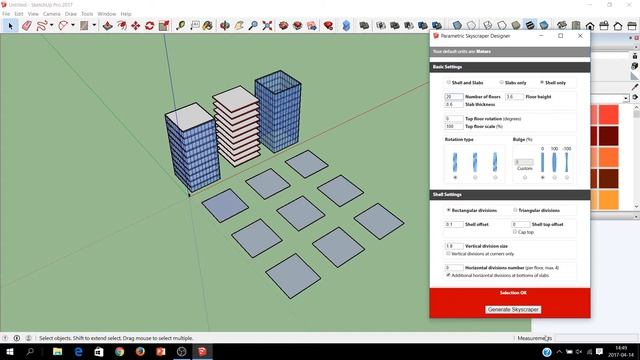The width and height of the screenshot is (640, 360).
Task: Open the Window menu
Action: point(107,14)
